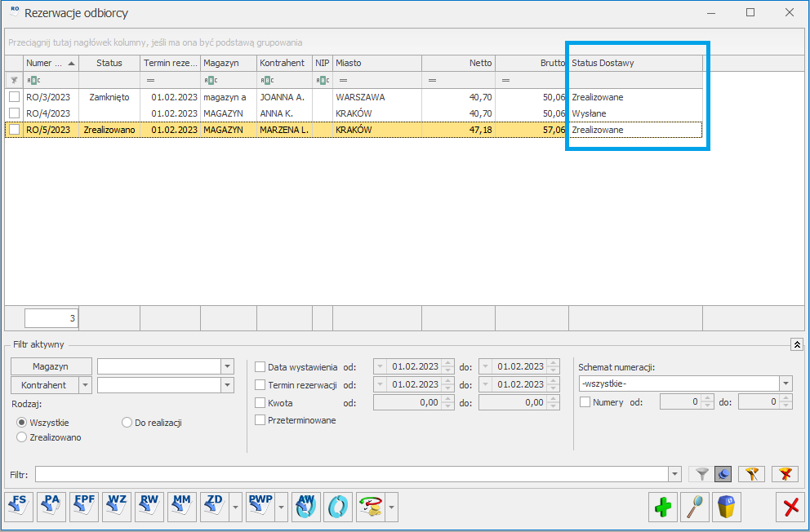Convert reservation to PWP document
The width and height of the screenshot is (810, 532).
point(260,507)
